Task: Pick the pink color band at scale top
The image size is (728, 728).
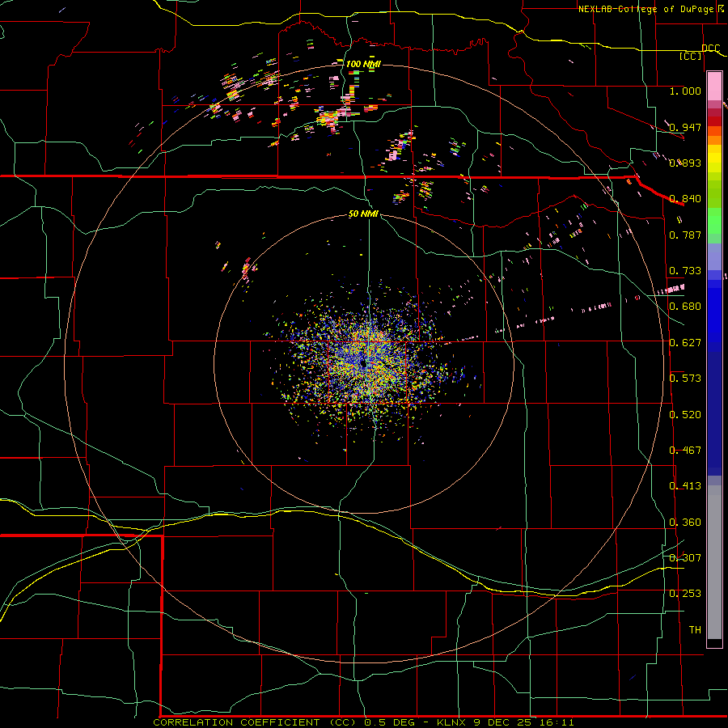Action: [x=714, y=86]
